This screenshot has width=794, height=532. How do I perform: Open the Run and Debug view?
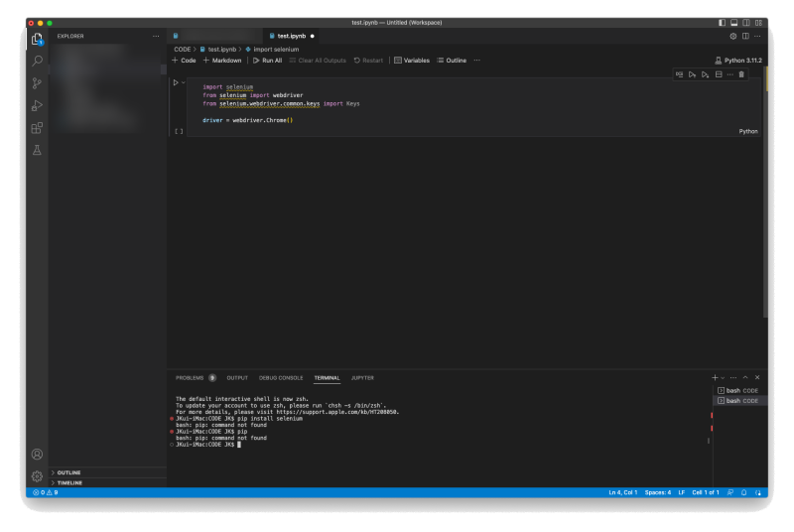[x=37, y=105]
